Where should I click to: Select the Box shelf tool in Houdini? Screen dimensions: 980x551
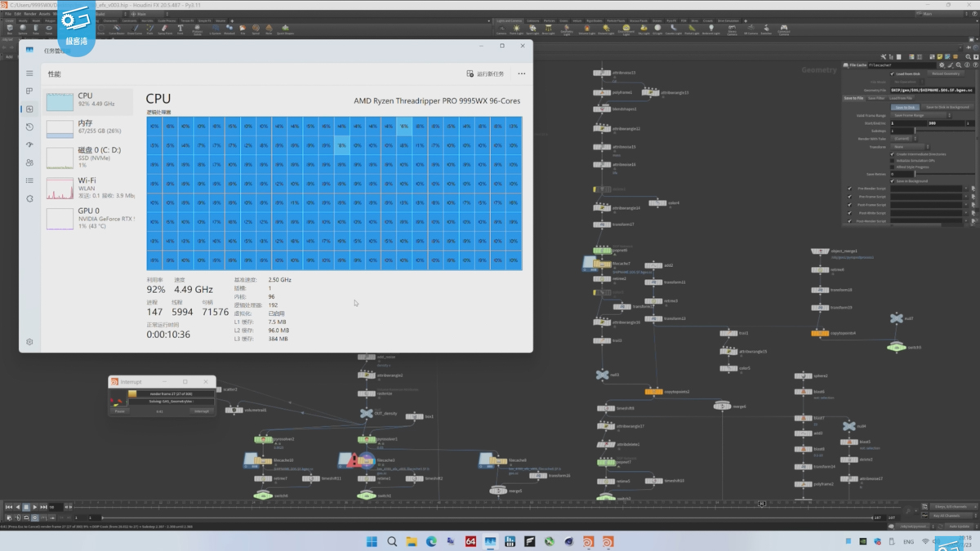point(10,30)
